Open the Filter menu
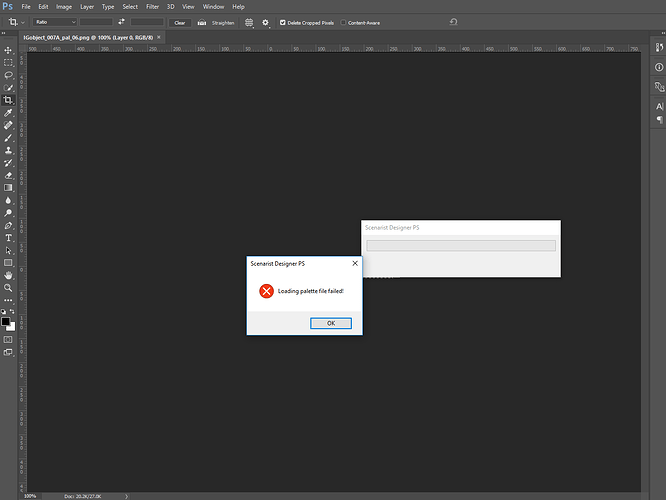666x500 pixels. point(152,7)
